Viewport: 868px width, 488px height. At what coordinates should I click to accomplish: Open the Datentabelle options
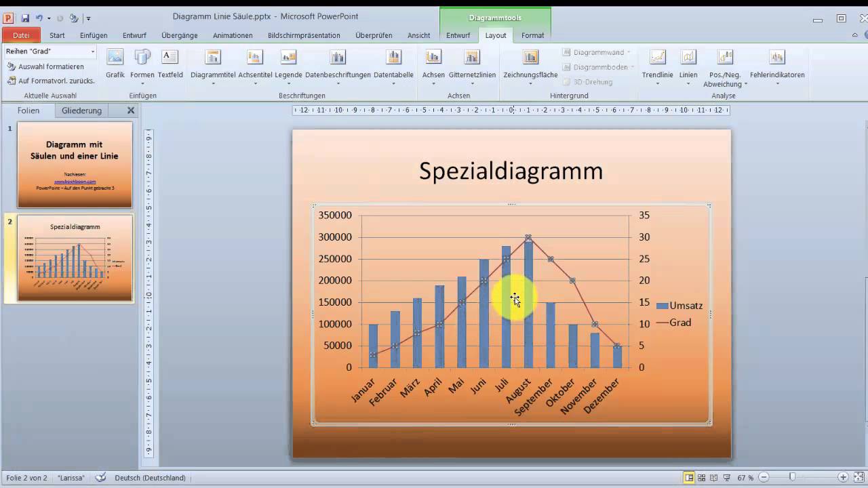pos(393,68)
